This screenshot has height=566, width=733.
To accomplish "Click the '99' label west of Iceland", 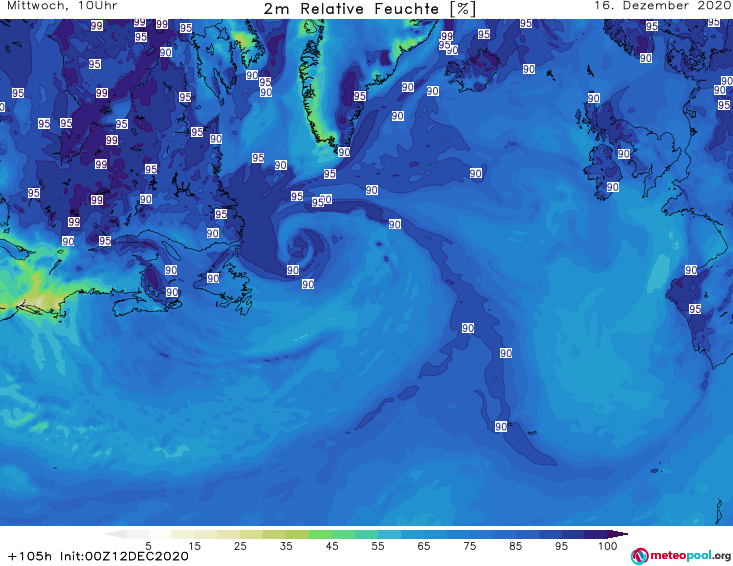I will pos(447,36).
